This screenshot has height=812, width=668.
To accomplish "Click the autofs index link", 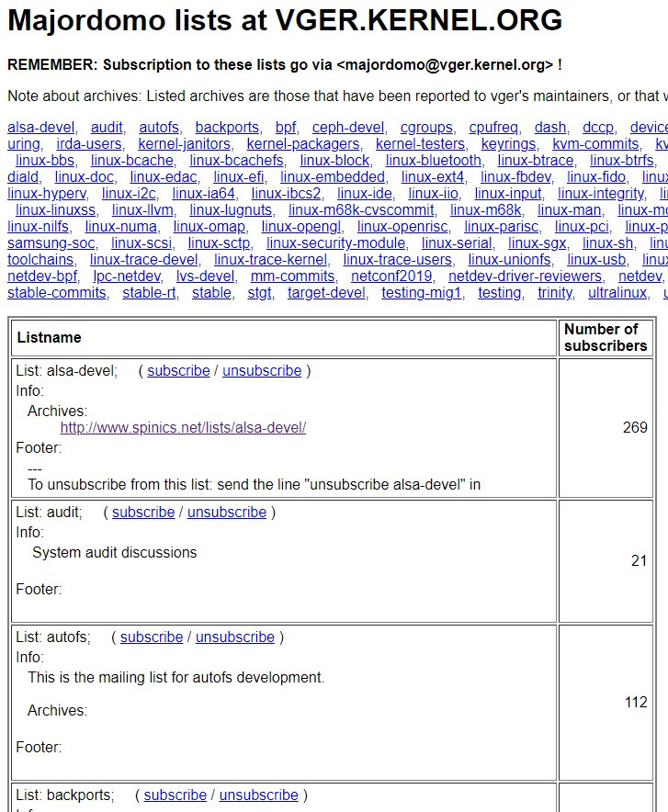I will [x=159, y=128].
